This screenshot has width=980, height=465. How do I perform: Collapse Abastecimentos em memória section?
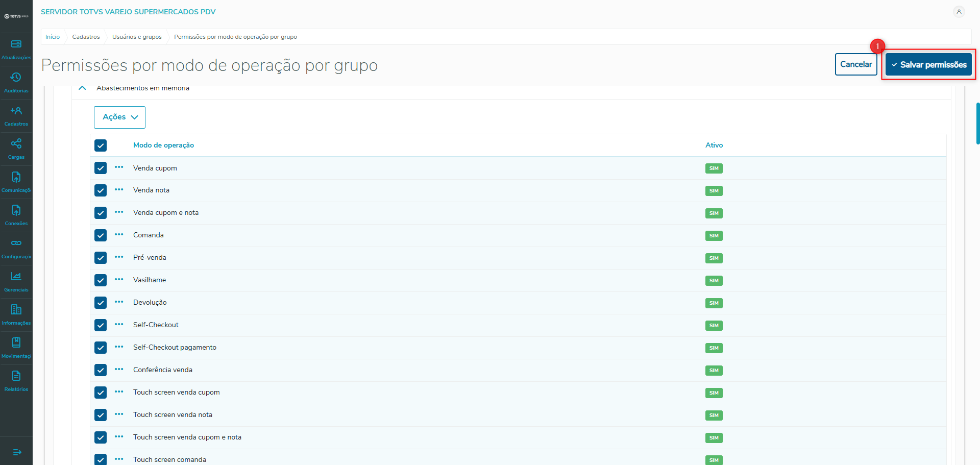82,88
